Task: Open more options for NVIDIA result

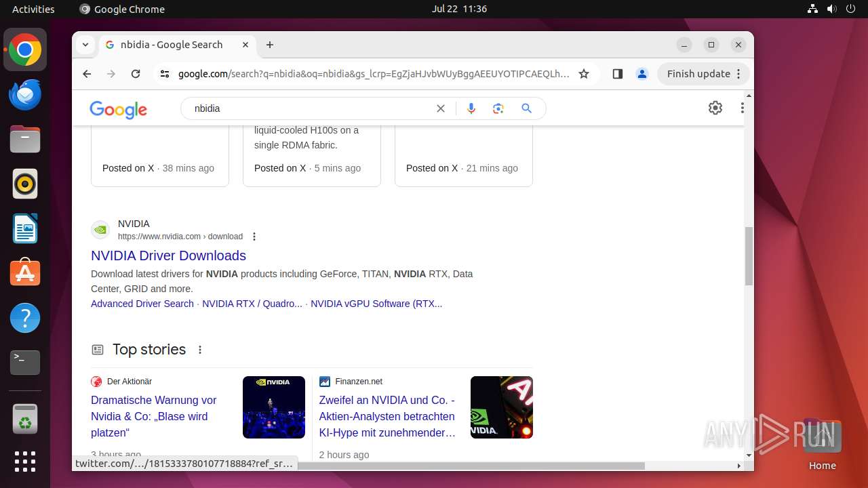Action: pyautogui.click(x=254, y=237)
